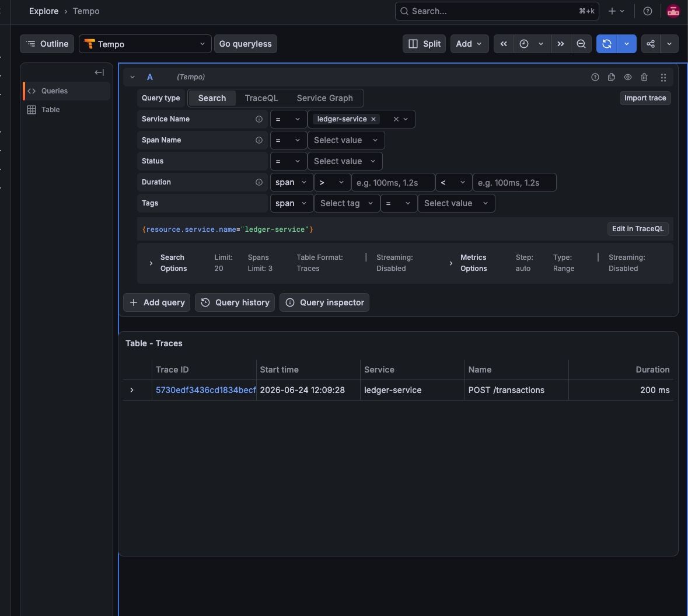688x616 pixels.
Task: Click the Duration column header
Action: (652, 370)
